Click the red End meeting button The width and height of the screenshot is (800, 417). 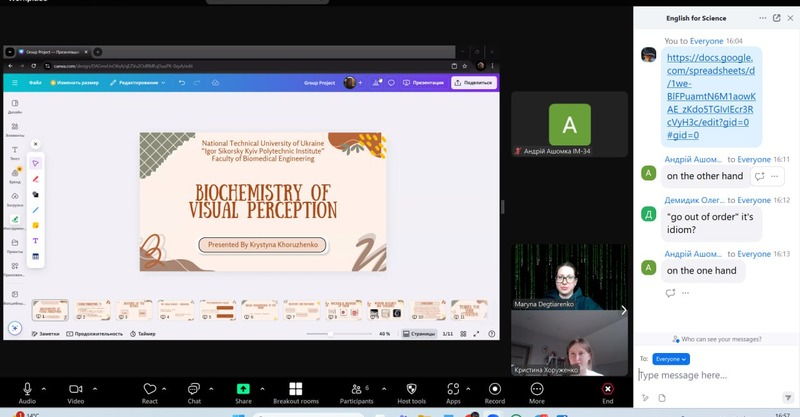coord(608,393)
